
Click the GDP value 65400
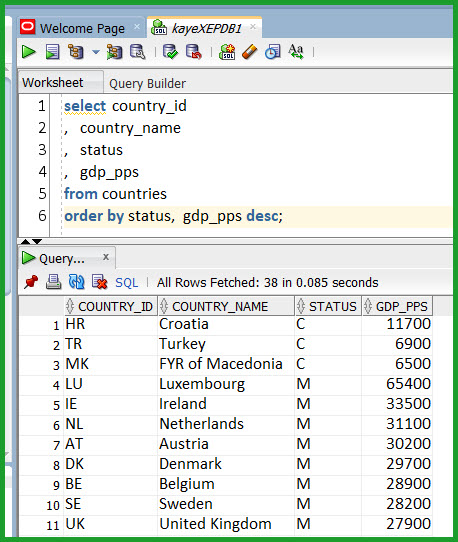408,384
